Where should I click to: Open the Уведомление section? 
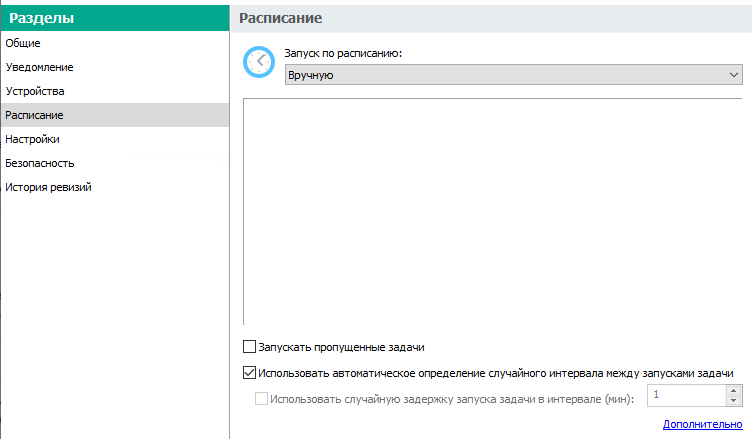(x=115, y=67)
